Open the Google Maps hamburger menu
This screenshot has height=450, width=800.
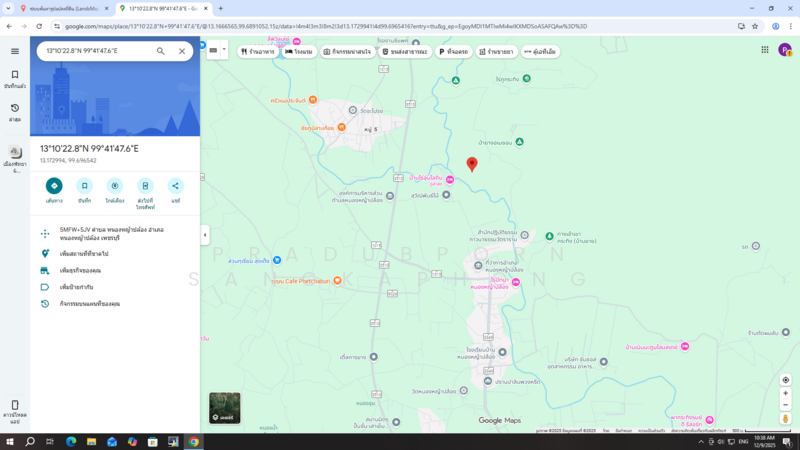(x=14, y=51)
